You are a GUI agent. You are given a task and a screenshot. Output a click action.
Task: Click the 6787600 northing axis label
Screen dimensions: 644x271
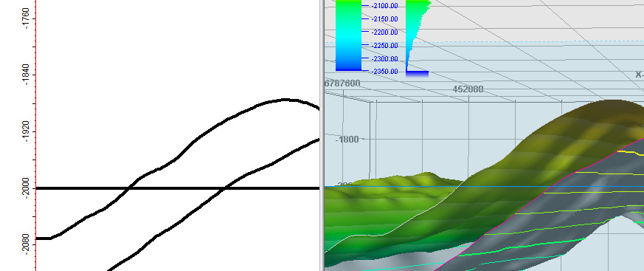[342, 83]
